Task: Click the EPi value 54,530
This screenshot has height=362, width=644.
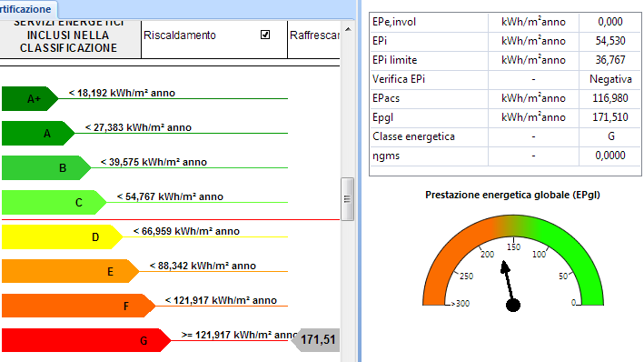Action: pyautogui.click(x=610, y=41)
